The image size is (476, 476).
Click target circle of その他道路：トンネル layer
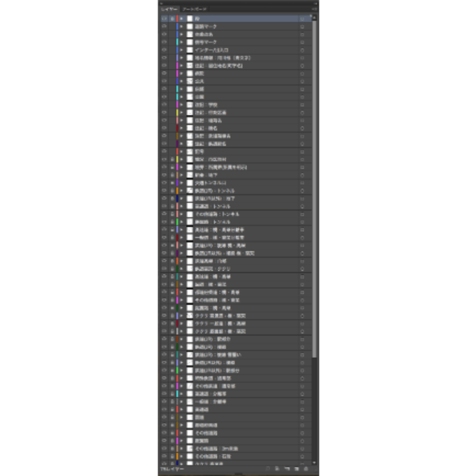(x=302, y=214)
